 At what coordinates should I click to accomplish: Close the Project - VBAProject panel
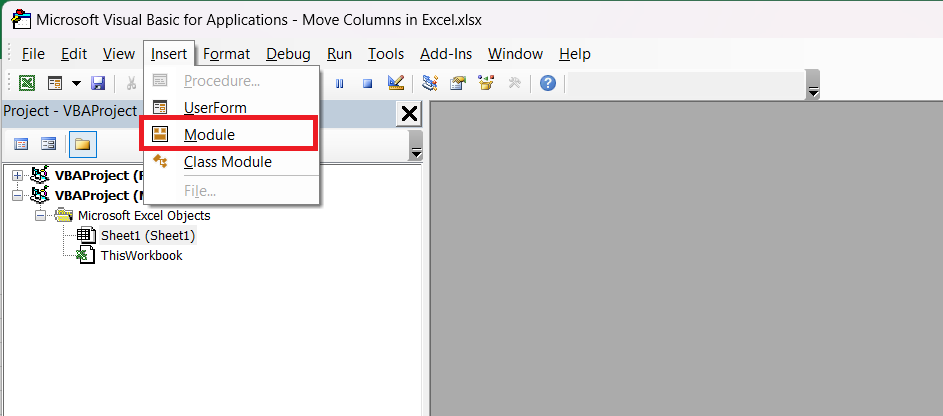point(409,114)
